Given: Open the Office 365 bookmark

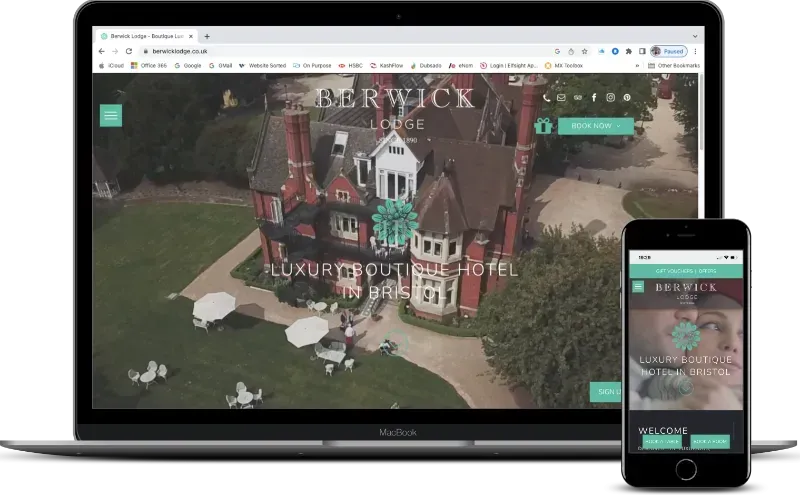Looking at the screenshot, I should coord(149,66).
